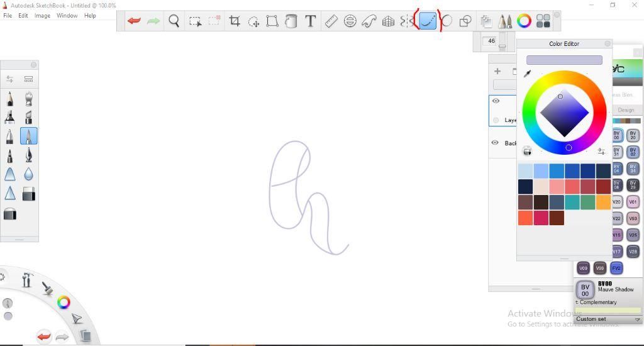Toggle the Layer Editor from toolbar
644x346 pixels.
click(x=486, y=21)
